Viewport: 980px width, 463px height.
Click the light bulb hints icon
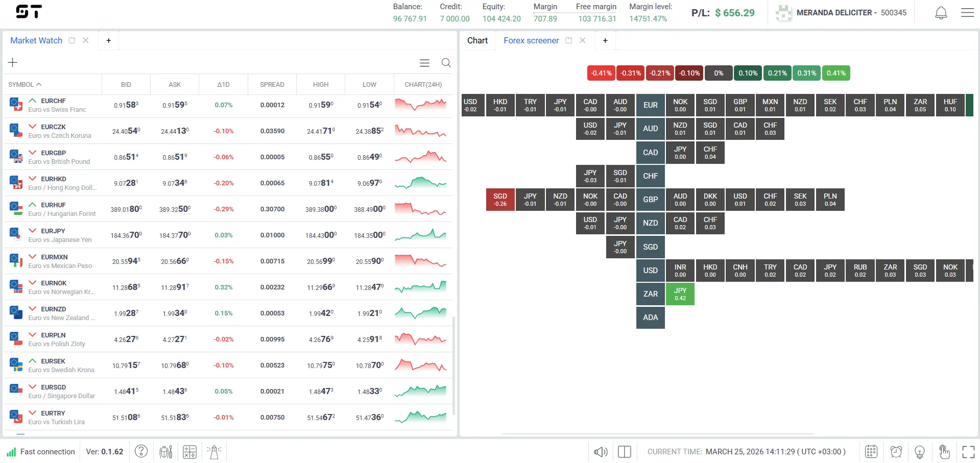(920, 452)
